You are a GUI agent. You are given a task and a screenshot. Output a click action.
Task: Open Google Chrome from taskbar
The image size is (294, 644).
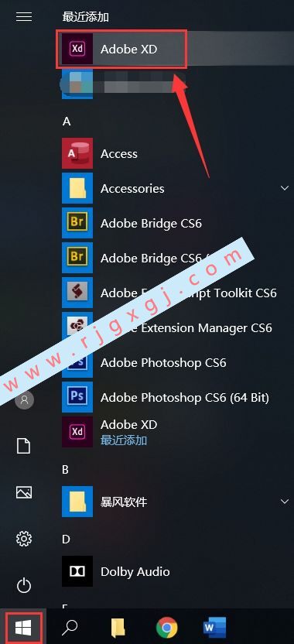click(166, 627)
